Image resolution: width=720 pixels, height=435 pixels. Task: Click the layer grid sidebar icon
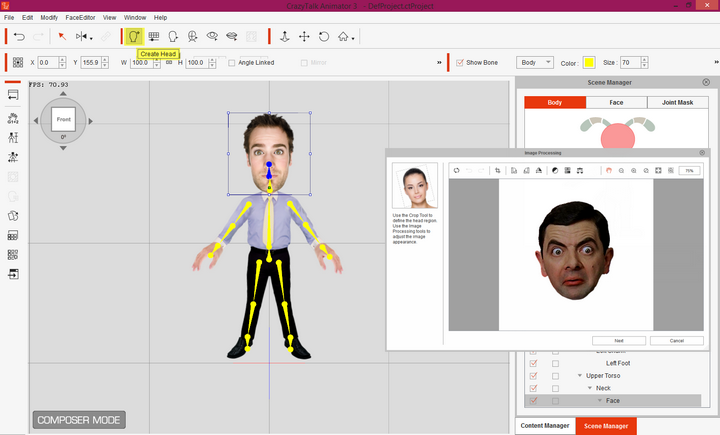pyautogui.click(x=13, y=236)
